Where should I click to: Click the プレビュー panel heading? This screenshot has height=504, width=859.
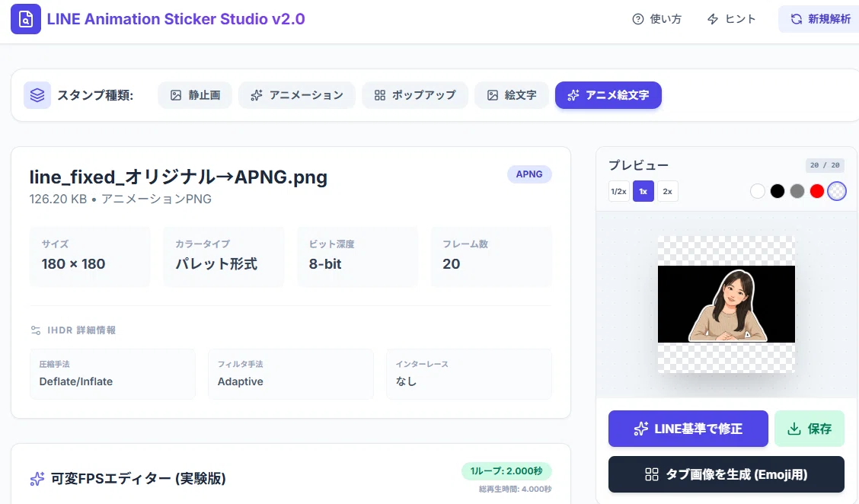point(639,165)
